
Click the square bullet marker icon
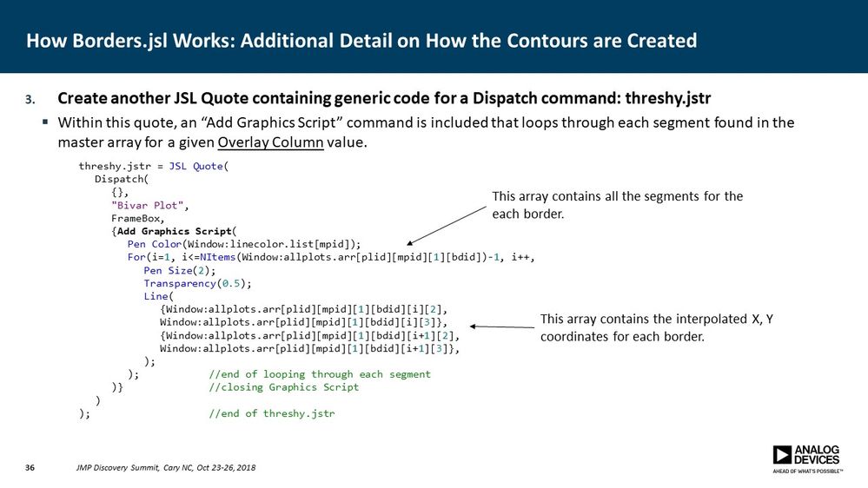[45, 122]
